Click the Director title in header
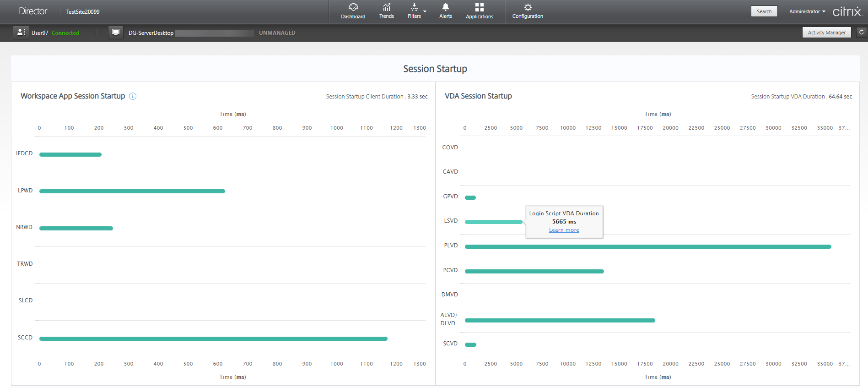The height and width of the screenshot is (388, 868). click(x=33, y=11)
